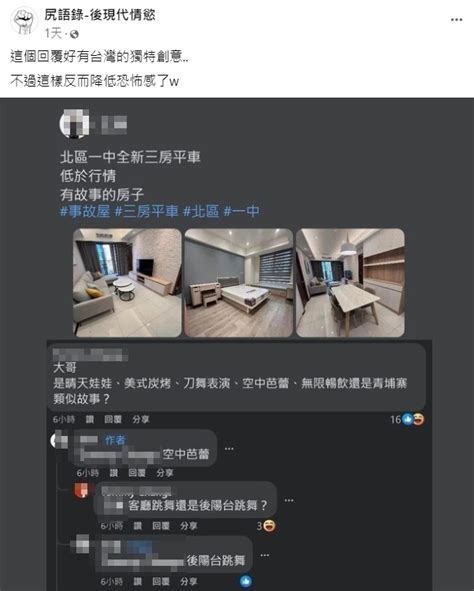
Task: Click the #三房平車 hashtag
Action: pyautogui.click(x=146, y=211)
